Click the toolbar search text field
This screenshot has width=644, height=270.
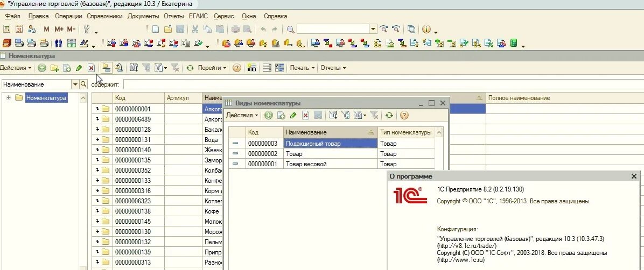(333, 29)
